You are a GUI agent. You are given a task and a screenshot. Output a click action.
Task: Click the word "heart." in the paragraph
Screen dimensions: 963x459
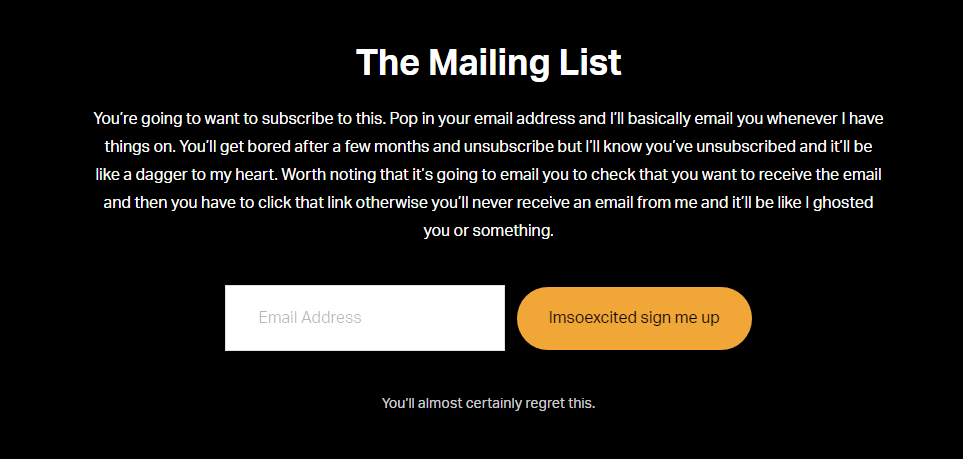point(261,175)
